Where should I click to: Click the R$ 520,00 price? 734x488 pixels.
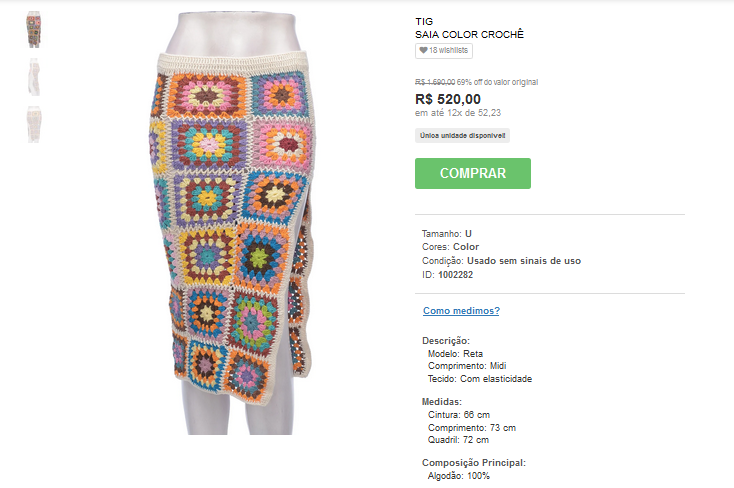448,99
